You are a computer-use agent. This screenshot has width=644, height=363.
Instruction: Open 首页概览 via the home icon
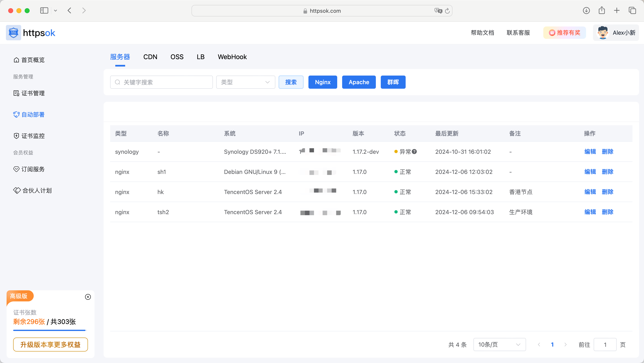coord(16,60)
